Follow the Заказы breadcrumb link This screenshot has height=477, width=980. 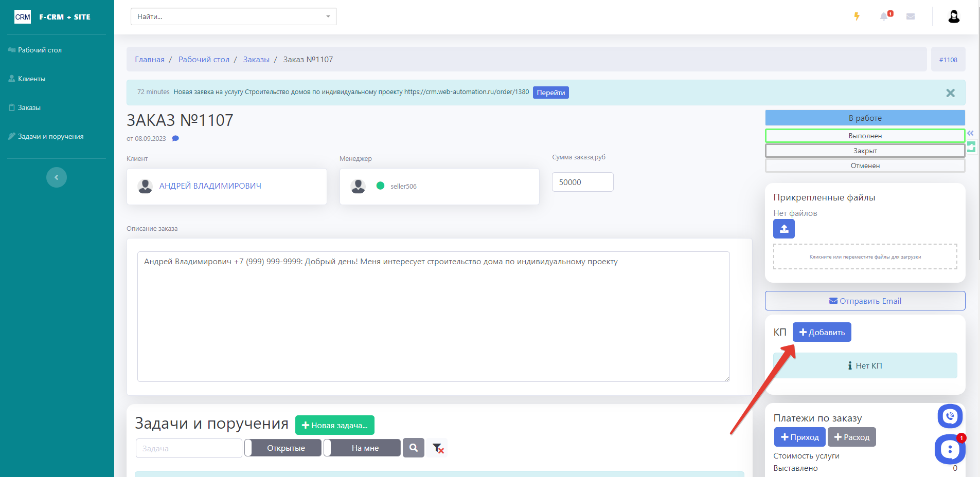point(256,60)
